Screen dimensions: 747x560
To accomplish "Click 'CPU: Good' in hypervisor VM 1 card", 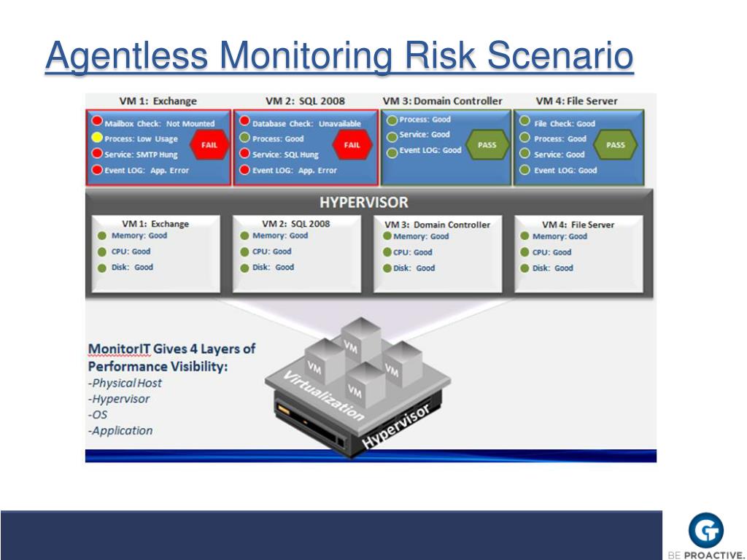I will 131,252.
